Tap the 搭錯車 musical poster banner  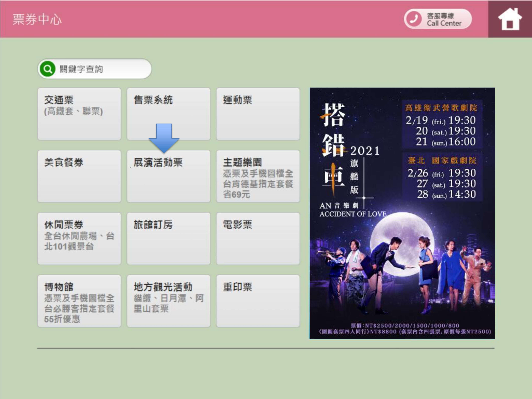402,213
